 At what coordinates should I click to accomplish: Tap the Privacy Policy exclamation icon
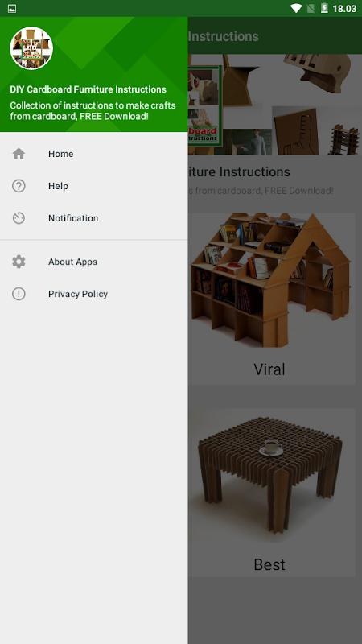click(x=19, y=294)
